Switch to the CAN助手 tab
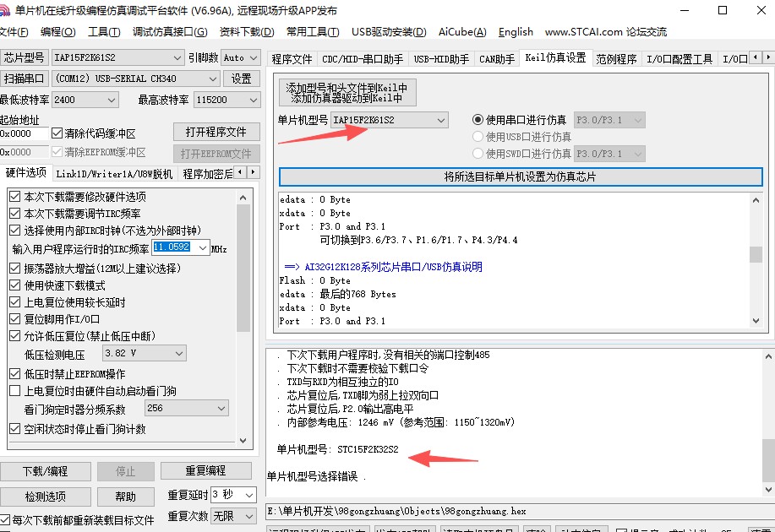The height and width of the screenshot is (532, 775). click(x=497, y=59)
